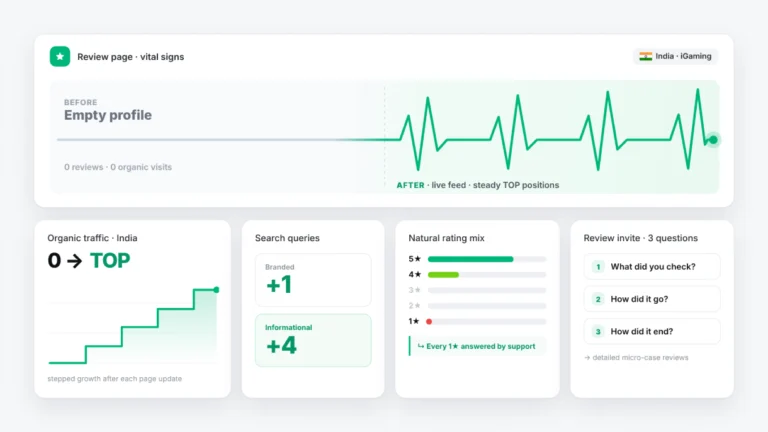Click the green 'TOP' text

110,261
